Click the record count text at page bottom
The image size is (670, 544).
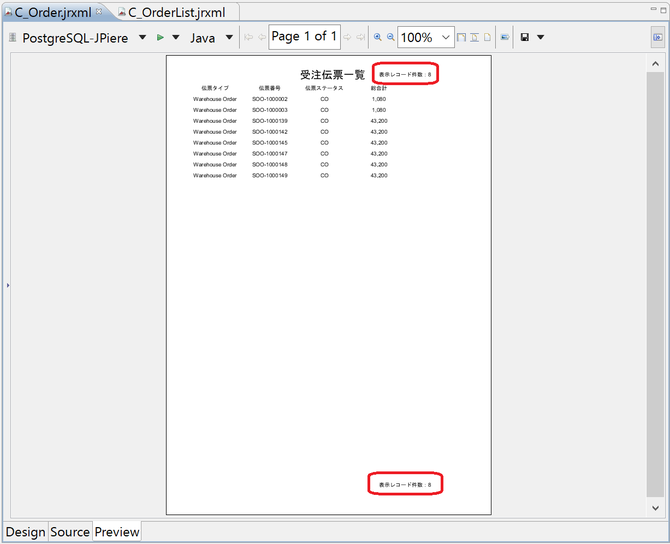[x=405, y=485]
